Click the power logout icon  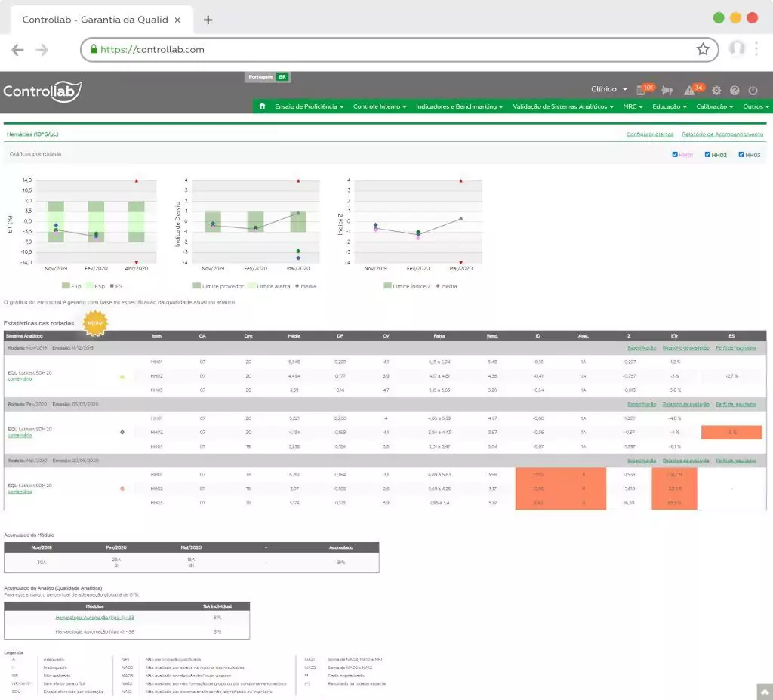[x=753, y=90]
